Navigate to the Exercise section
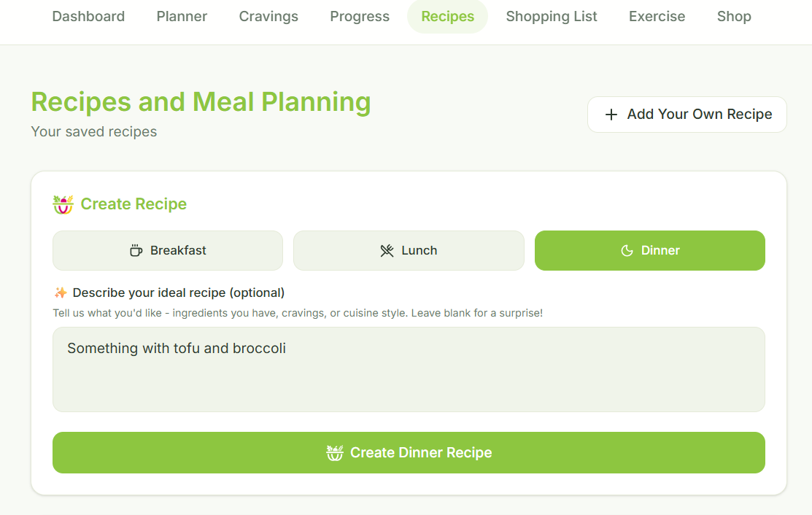Image resolution: width=812 pixels, height=515 pixels. 656,16
